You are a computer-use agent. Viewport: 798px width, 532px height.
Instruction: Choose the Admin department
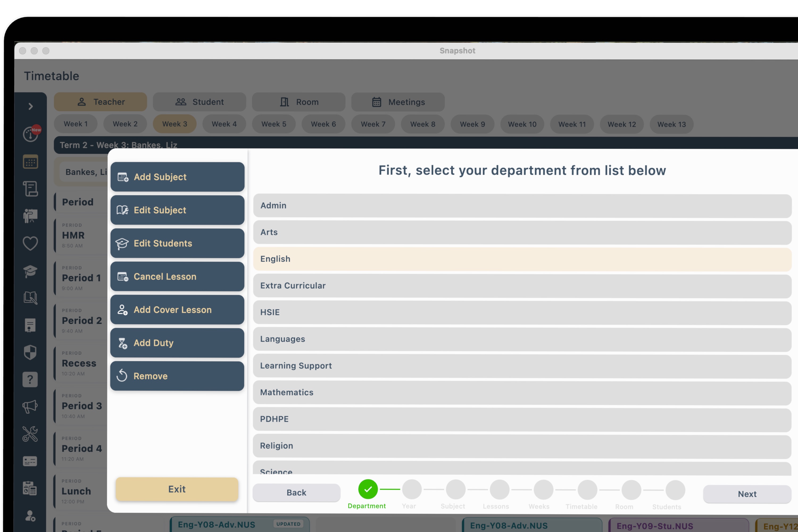(522, 206)
